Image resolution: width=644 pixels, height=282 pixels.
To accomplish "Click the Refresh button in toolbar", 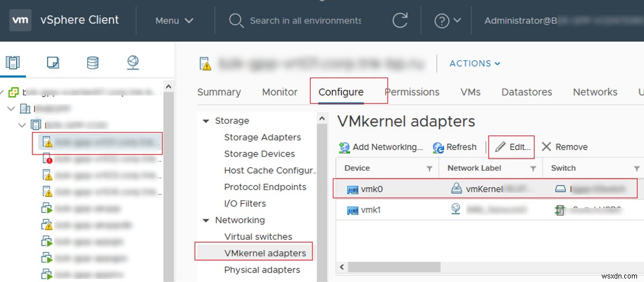I will point(454,147).
